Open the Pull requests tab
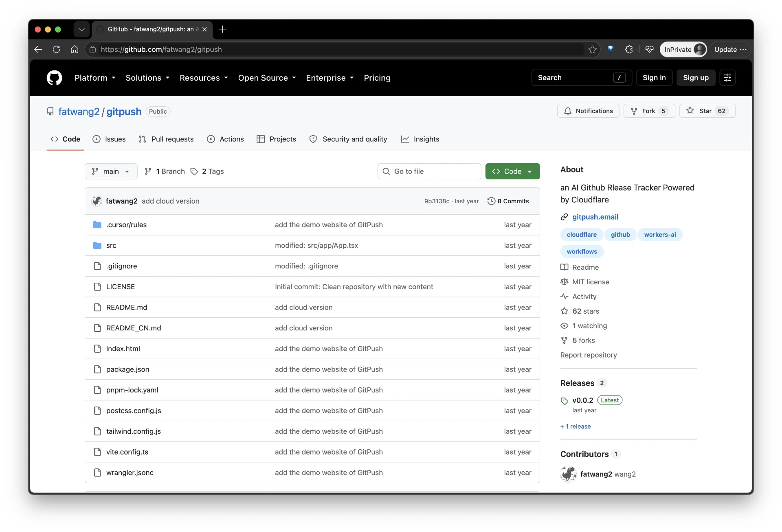This screenshot has height=532, width=782. (166, 139)
